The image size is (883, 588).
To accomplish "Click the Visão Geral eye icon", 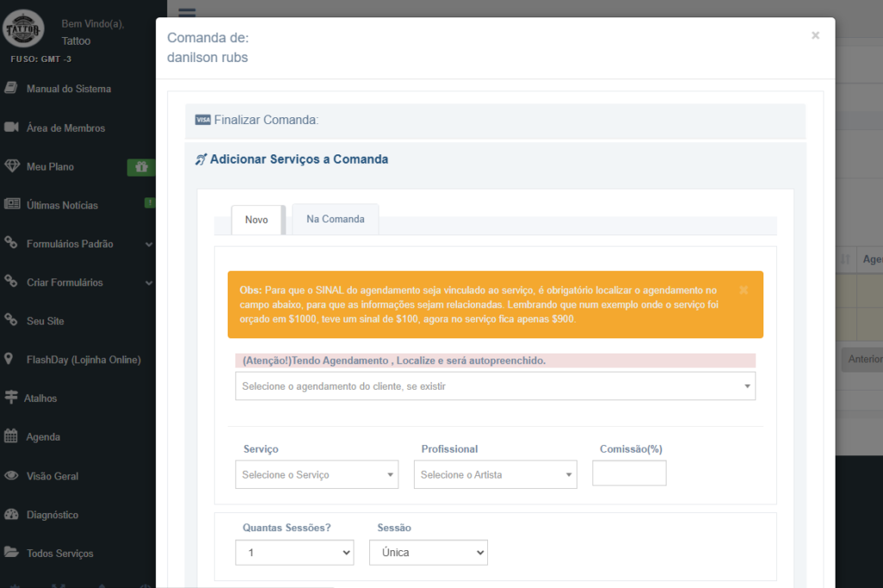I will click(x=11, y=475).
